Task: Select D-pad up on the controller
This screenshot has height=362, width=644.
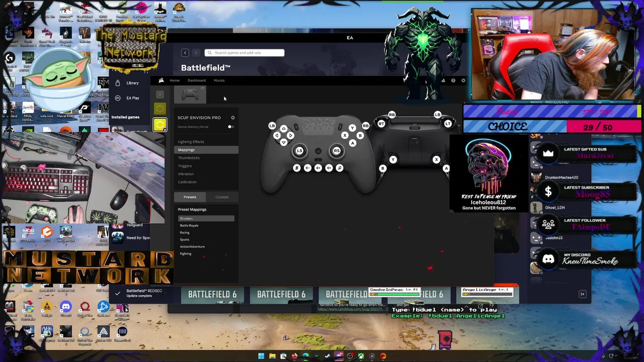Action: pos(284,129)
